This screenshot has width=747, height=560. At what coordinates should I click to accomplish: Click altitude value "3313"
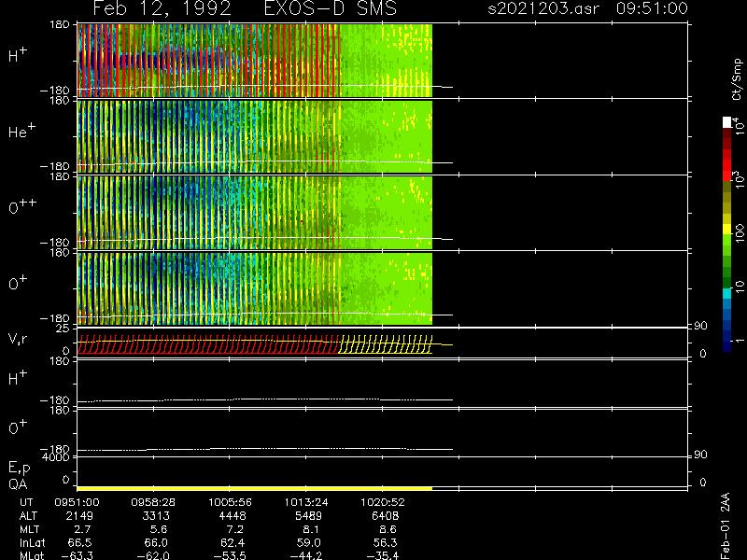pos(156,516)
